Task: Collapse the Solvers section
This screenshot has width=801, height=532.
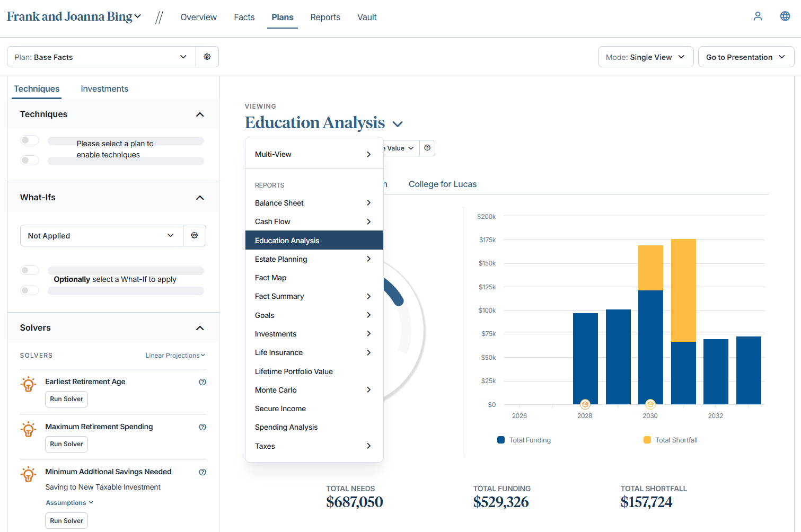Action: click(200, 328)
